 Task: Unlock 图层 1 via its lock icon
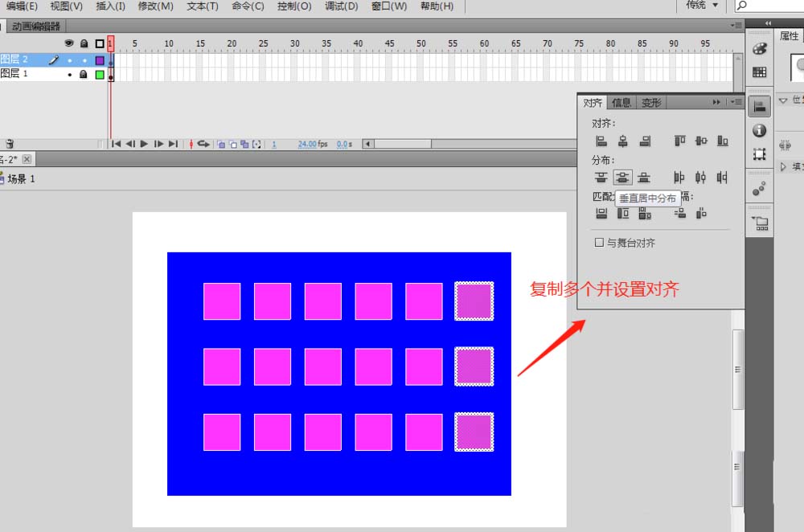(84, 74)
